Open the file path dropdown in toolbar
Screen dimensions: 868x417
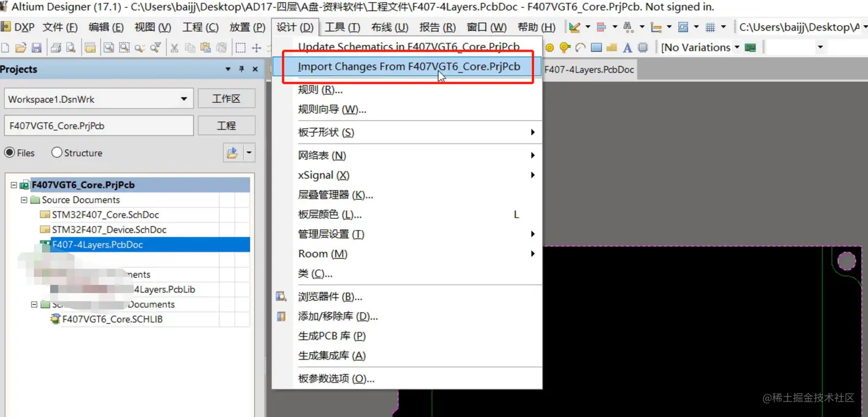click(864, 27)
